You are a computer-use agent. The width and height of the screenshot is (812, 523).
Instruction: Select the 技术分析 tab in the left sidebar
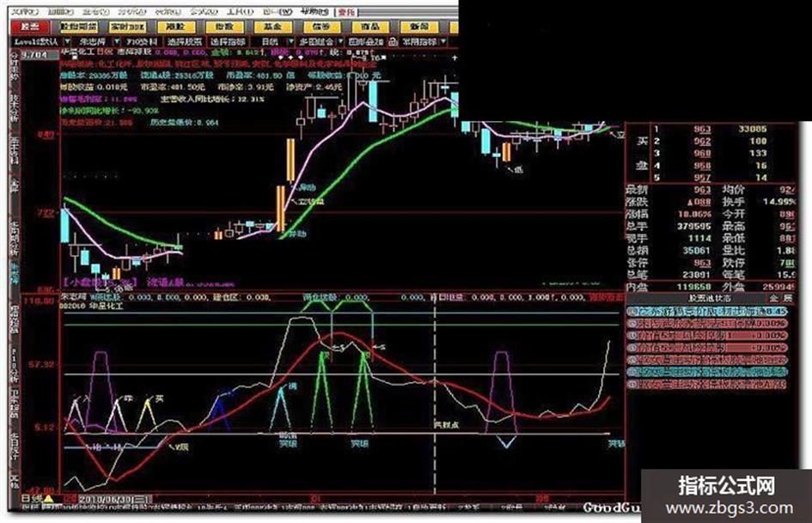click(x=15, y=108)
